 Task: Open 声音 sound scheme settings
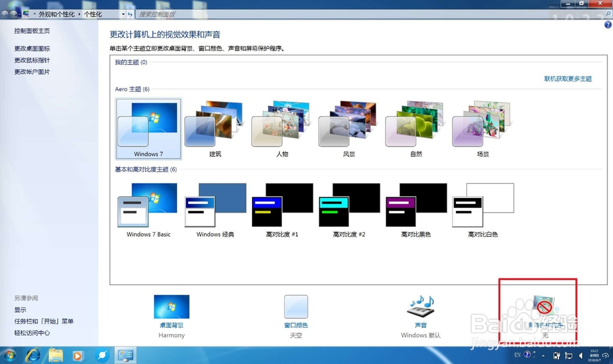[421, 316]
